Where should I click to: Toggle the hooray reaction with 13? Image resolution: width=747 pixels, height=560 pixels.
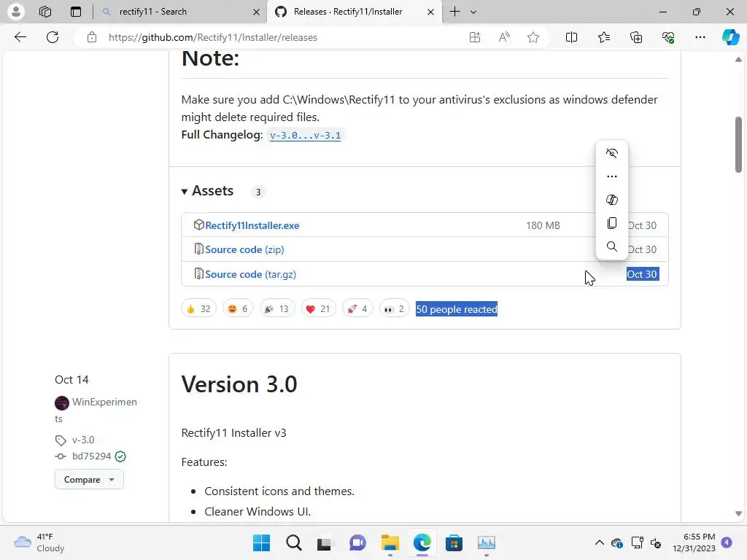[276, 309]
